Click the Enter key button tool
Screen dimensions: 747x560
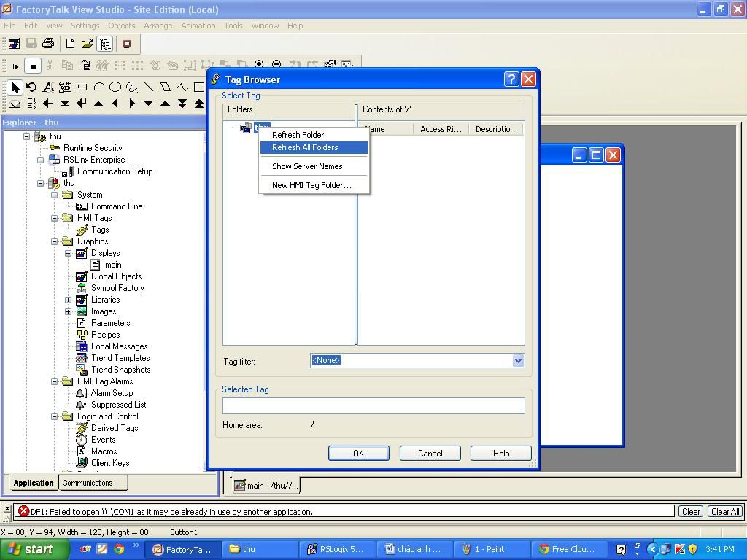point(82,104)
